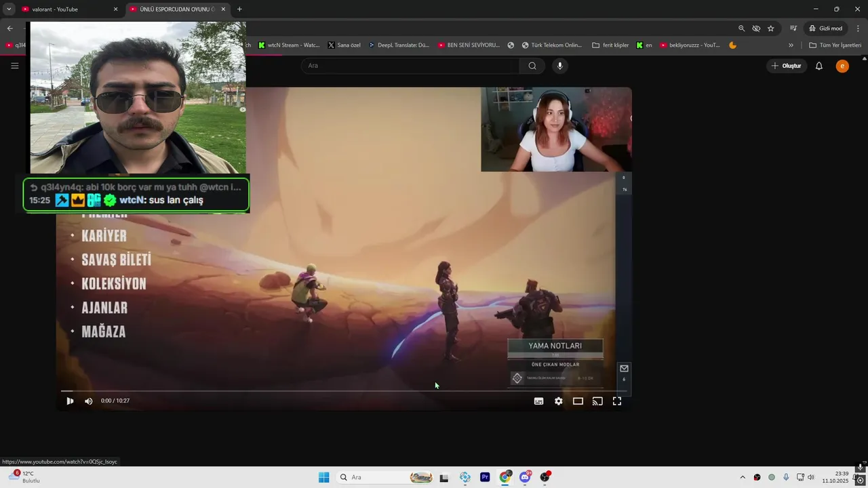
Task: Open the 'Sana özel' X bookmark
Action: click(344, 45)
